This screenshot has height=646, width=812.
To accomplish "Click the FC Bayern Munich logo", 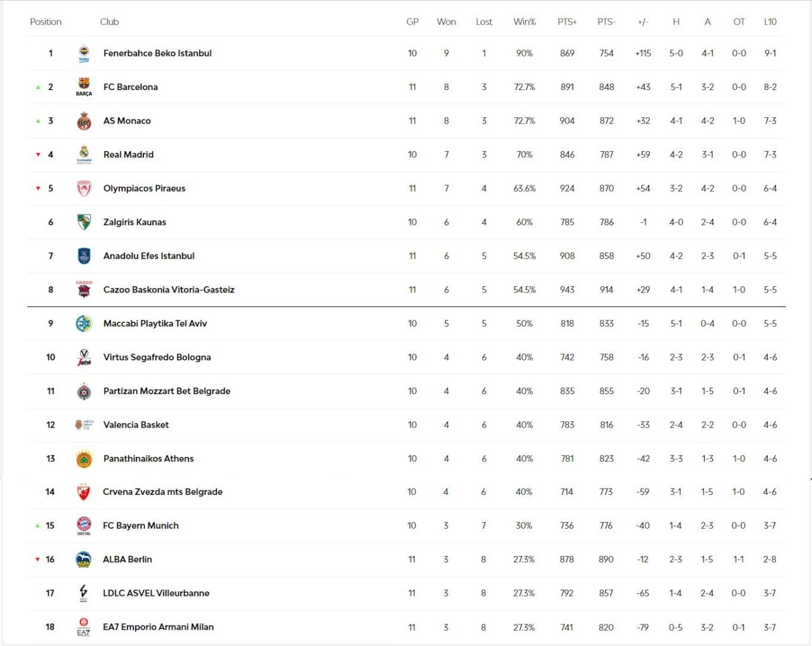I will [x=84, y=525].
